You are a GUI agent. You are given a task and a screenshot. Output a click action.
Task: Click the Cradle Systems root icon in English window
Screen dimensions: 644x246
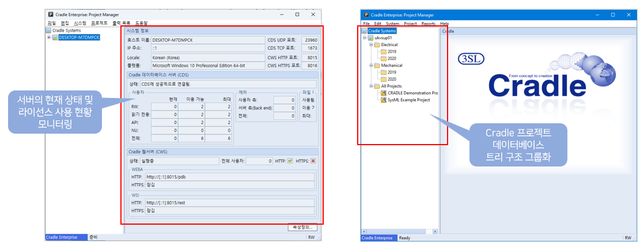pos(364,31)
